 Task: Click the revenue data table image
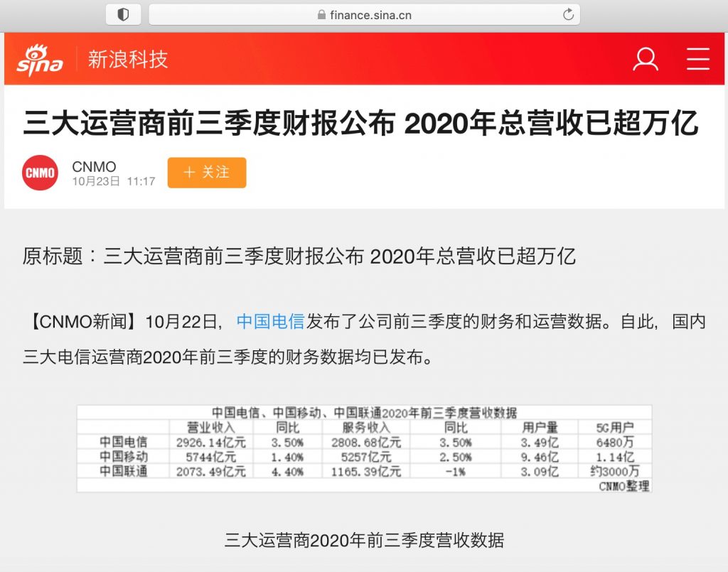tap(364, 448)
